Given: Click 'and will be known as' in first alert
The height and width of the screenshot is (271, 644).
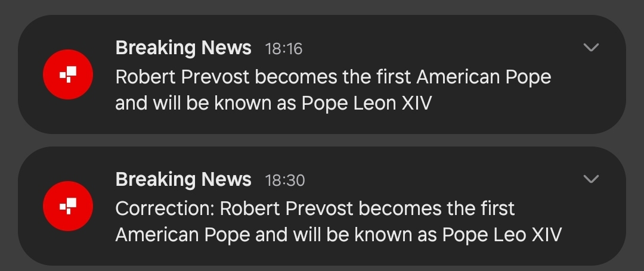Looking at the screenshot, I should 206,103.
